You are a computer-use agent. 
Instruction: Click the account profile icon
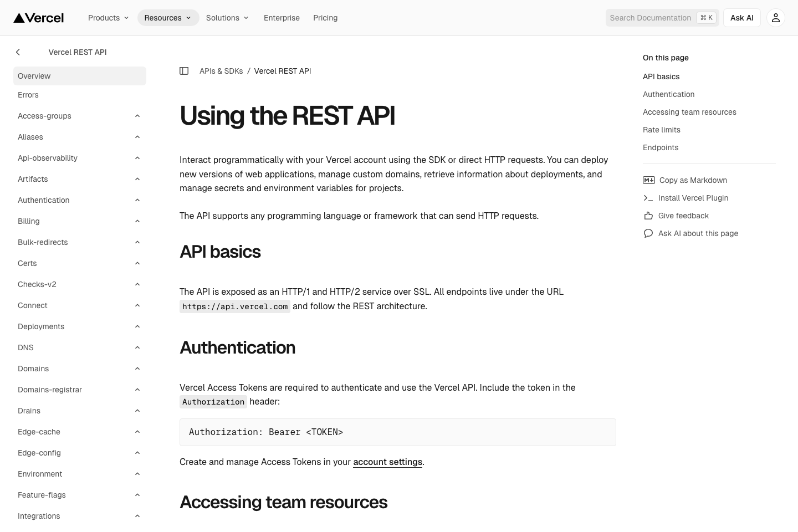pos(775,17)
